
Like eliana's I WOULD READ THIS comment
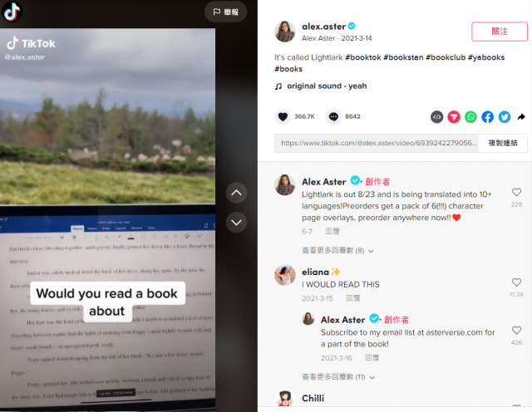pos(516,282)
